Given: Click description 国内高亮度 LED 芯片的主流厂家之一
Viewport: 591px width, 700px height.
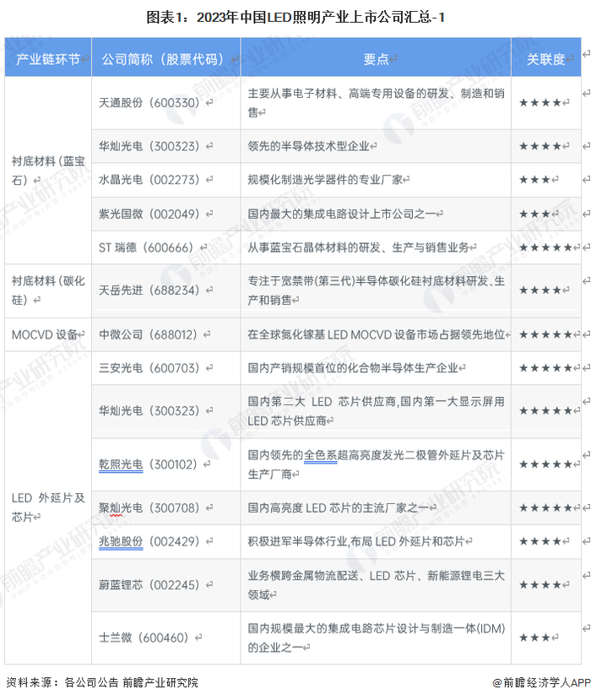Looking at the screenshot, I should [339, 508].
